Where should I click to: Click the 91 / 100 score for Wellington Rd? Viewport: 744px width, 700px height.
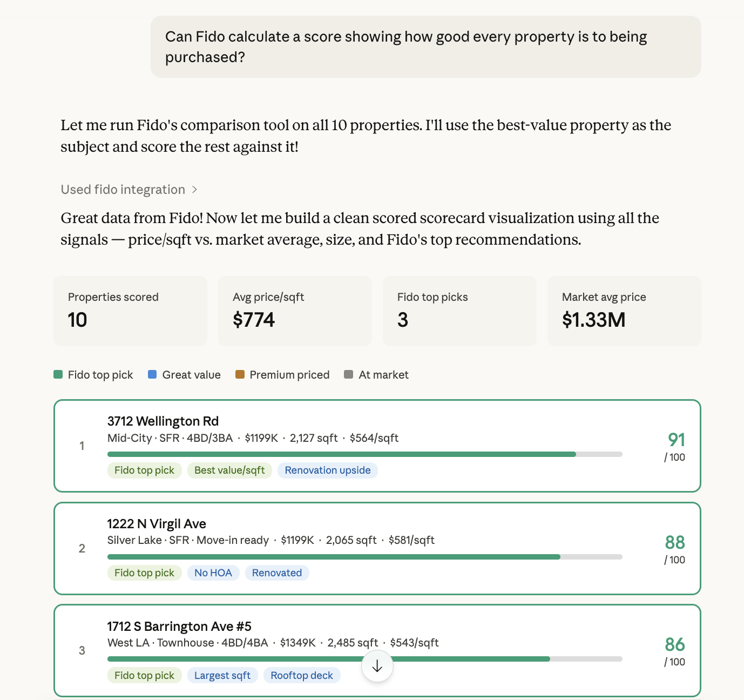click(675, 447)
